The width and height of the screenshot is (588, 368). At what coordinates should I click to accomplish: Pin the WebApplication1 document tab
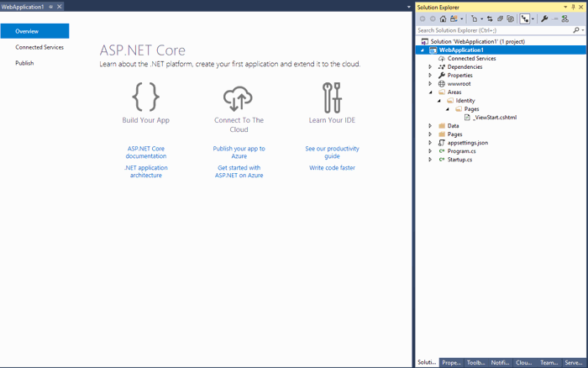(51, 7)
